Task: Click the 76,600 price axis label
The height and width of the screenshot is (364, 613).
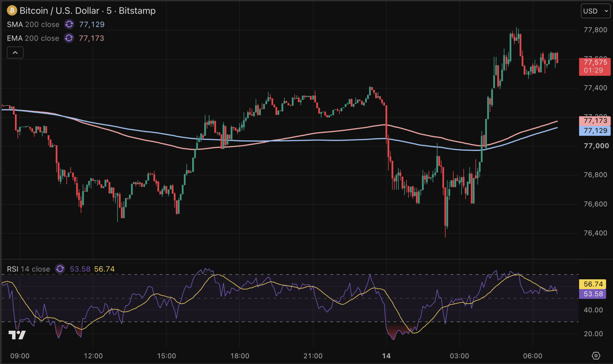Action: [x=596, y=204]
